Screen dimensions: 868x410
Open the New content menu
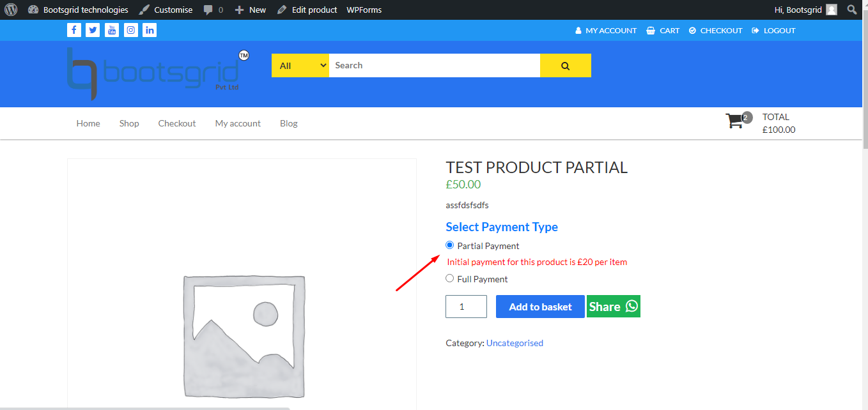pyautogui.click(x=251, y=10)
